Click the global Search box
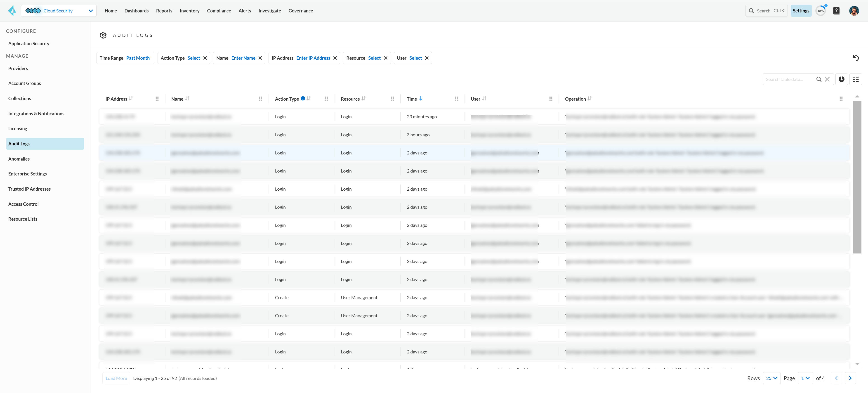Viewport: 868px width, 393px height. tap(767, 11)
